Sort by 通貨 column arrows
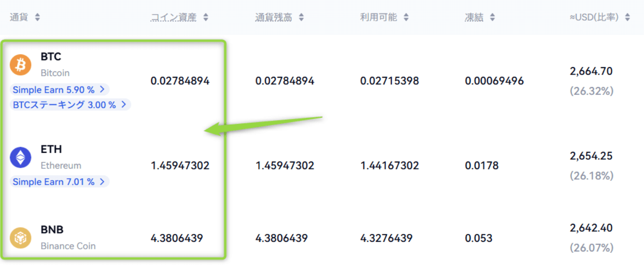Image resolution: width=644 pixels, height=268 pixels. (x=37, y=17)
